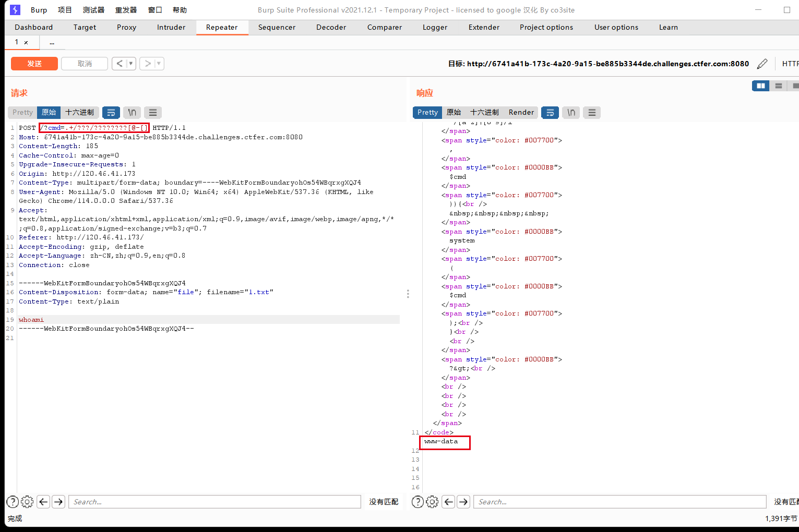Image resolution: width=799 pixels, height=532 pixels.
Task: Go to previous match in response search
Action: [x=448, y=502]
